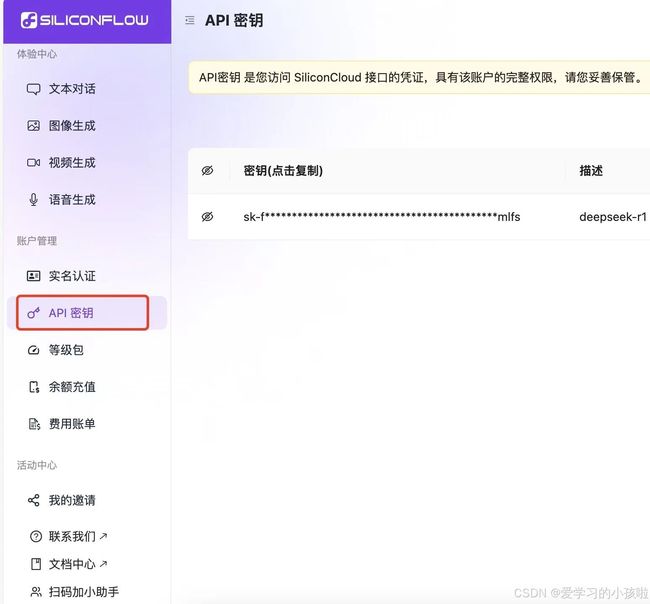Collapse the sidebar with the menu-fold icon

190,20
